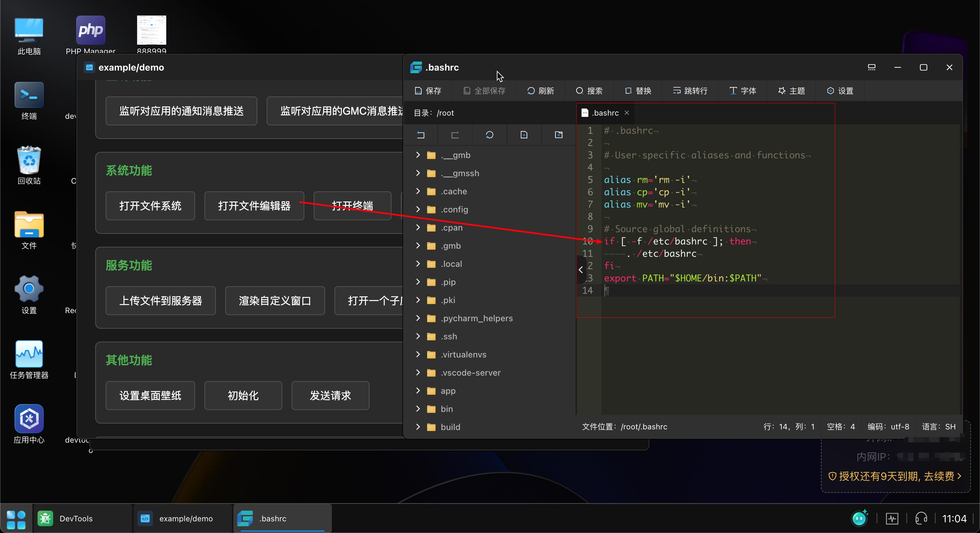
Task: Click the layout toggle icon in .bashrc titlebar
Action: (871, 67)
